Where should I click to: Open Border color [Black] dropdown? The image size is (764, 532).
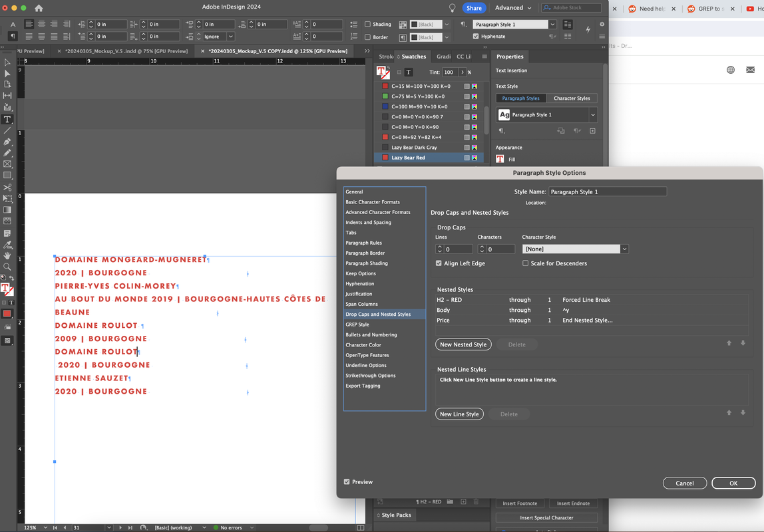point(447,37)
